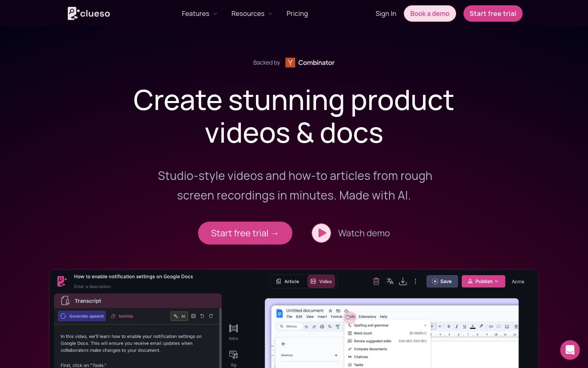The width and height of the screenshot is (588, 368).
Task: Open the three-dot more options menu
Action: [x=415, y=281]
